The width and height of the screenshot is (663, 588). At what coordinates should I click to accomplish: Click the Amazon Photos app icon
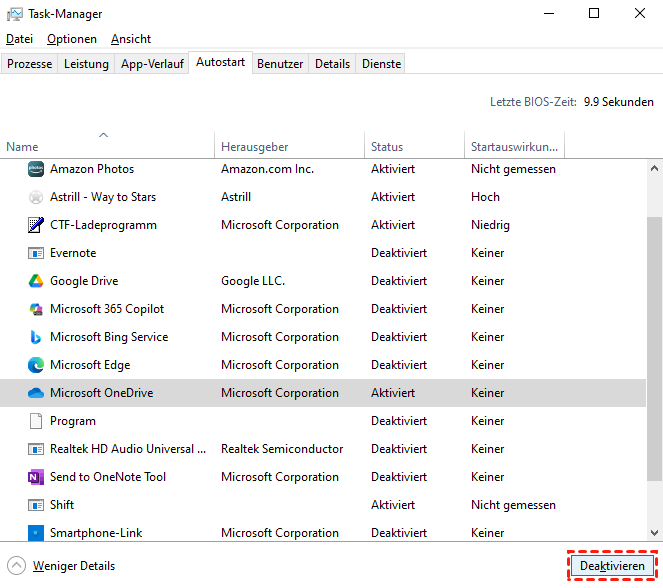pos(36,169)
